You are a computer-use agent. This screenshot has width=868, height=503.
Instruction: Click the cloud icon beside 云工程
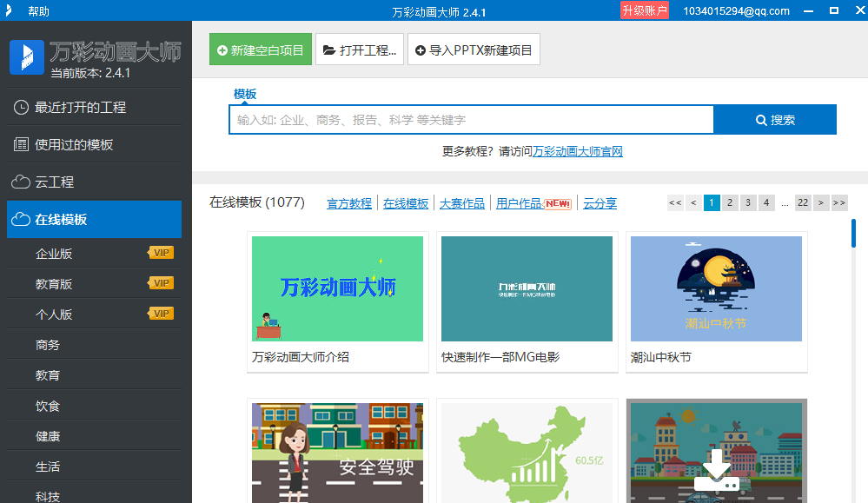tap(21, 182)
